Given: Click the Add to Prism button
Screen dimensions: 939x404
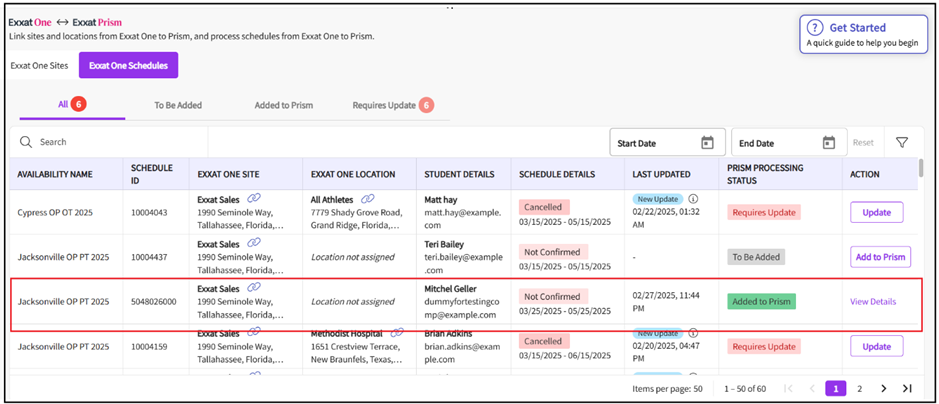Looking at the screenshot, I should pyautogui.click(x=880, y=257).
